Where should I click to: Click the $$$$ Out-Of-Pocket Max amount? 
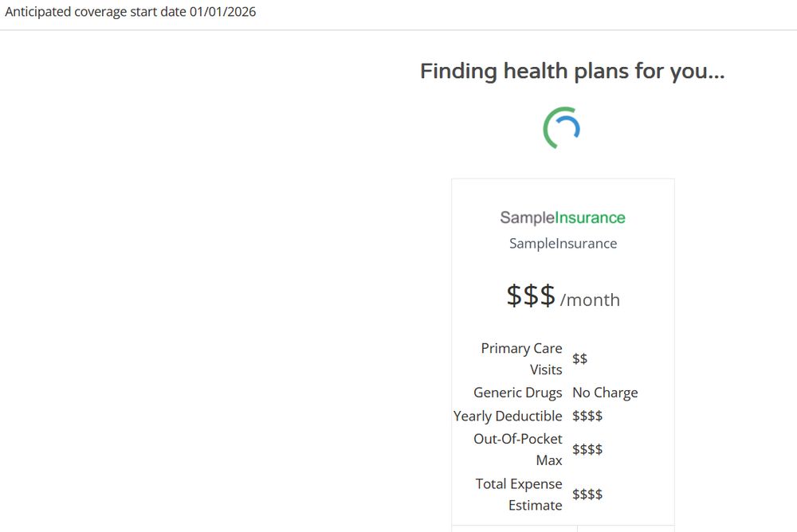tap(587, 449)
